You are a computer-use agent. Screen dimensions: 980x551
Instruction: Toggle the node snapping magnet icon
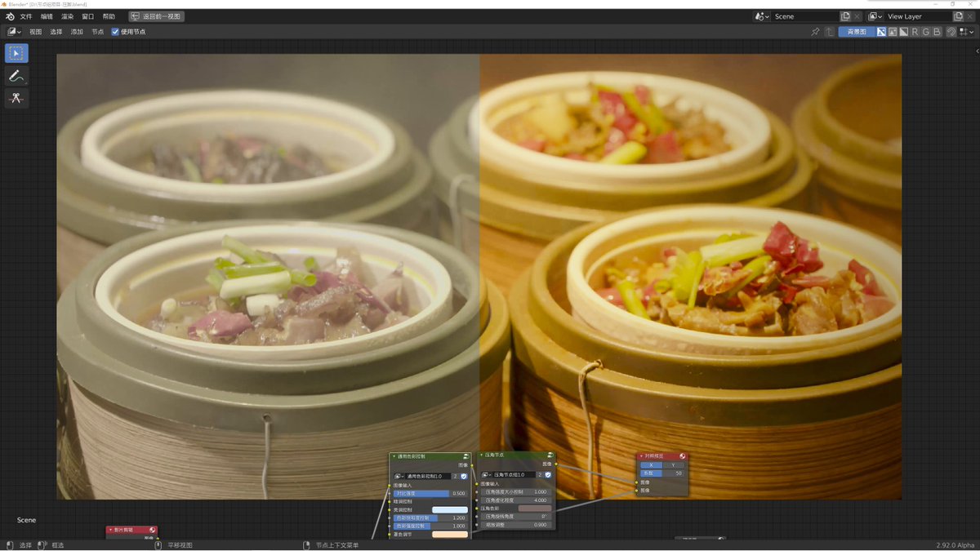tap(951, 32)
